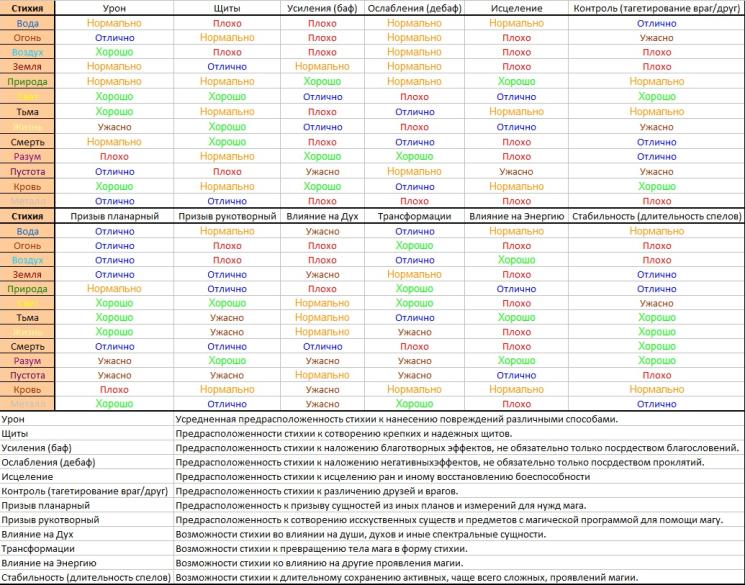Select the Природа row label in top table

coord(27,82)
